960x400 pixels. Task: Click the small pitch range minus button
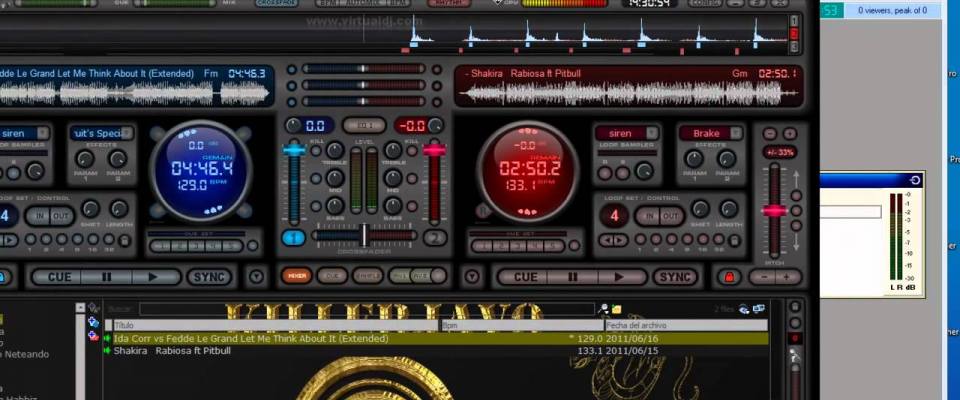coord(770,133)
